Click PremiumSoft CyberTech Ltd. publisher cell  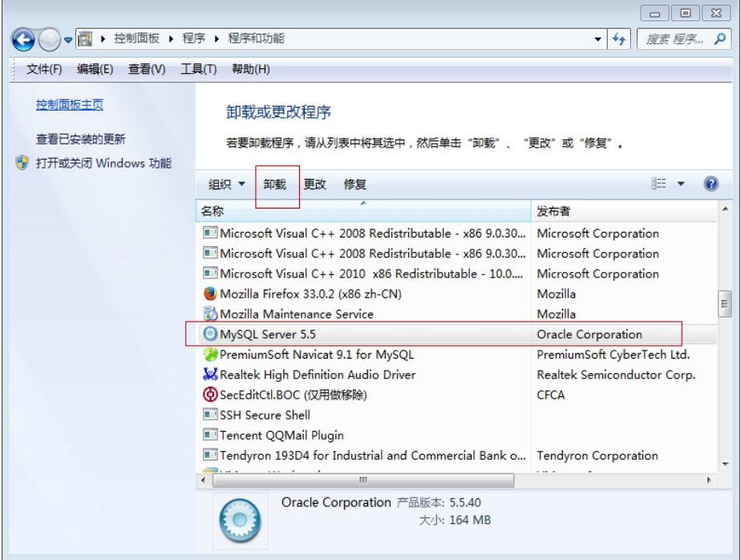[x=613, y=355]
